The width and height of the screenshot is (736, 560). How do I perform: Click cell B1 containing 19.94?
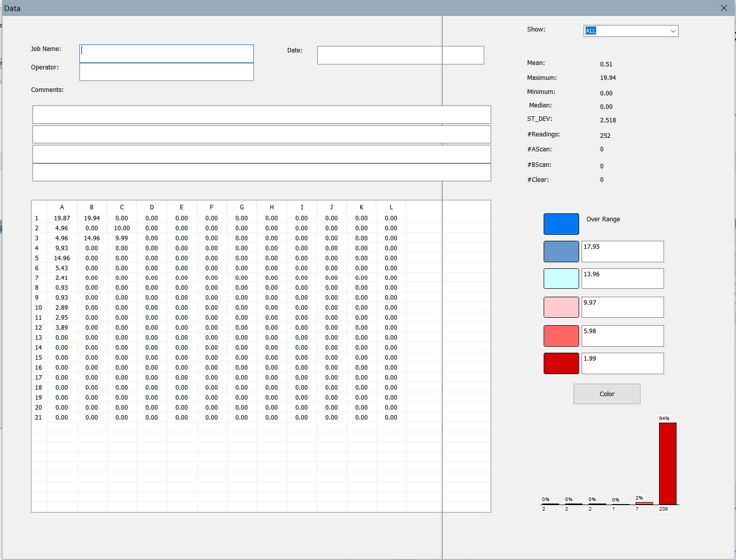[92, 218]
